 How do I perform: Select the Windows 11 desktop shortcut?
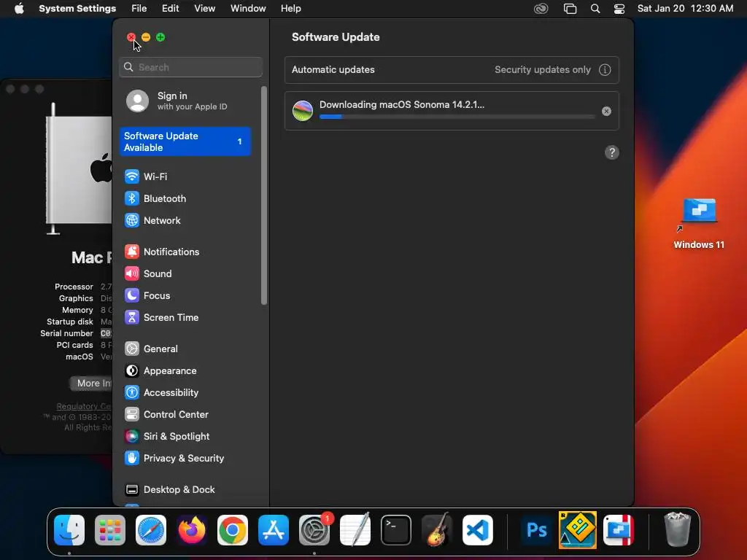[699, 224]
